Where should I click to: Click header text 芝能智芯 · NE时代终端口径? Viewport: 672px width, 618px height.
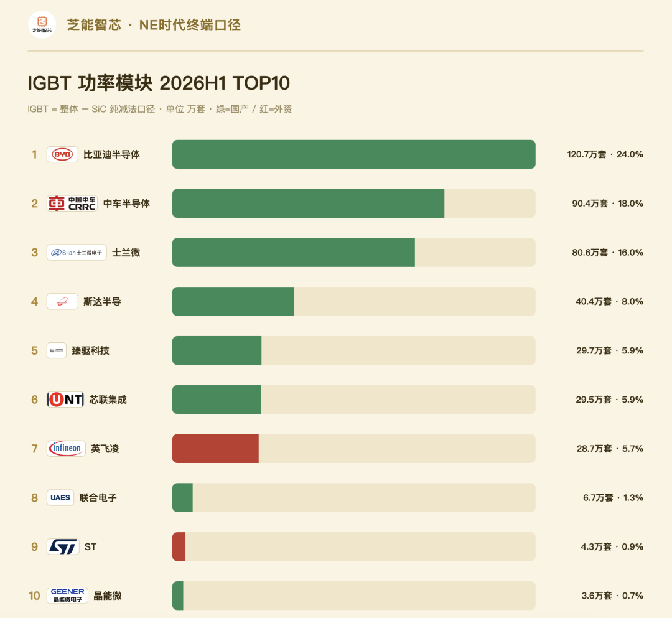154,25
